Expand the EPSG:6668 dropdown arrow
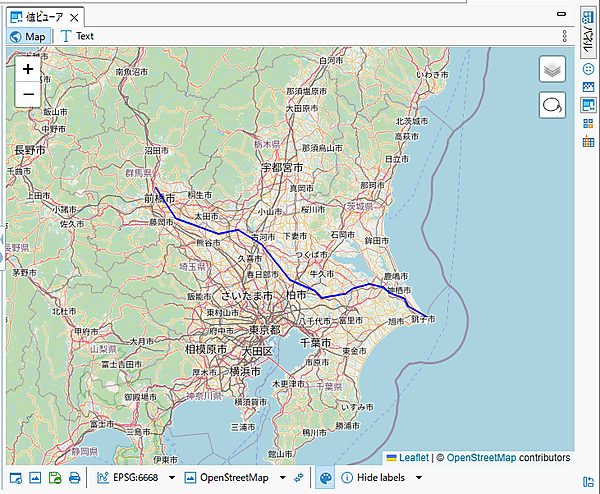The width and height of the screenshot is (600, 494). click(172, 478)
